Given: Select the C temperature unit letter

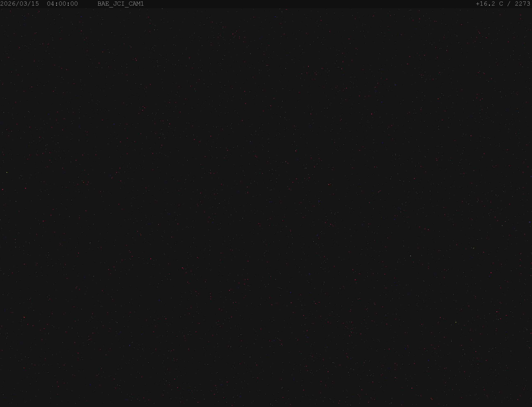Looking at the screenshot, I should pyautogui.click(x=501, y=4).
